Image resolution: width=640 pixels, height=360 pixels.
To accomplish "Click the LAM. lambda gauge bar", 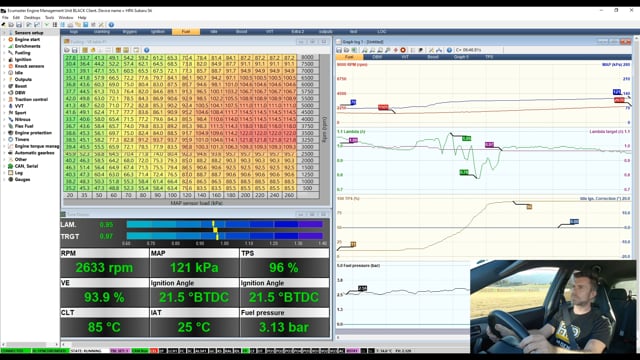I will (225, 224).
